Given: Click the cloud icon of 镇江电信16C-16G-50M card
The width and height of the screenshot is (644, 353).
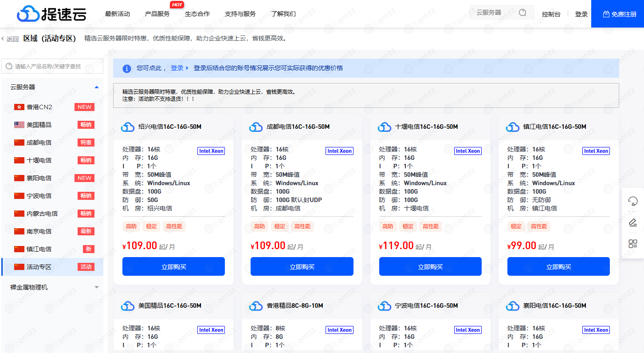Looking at the screenshot, I should 513,127.
